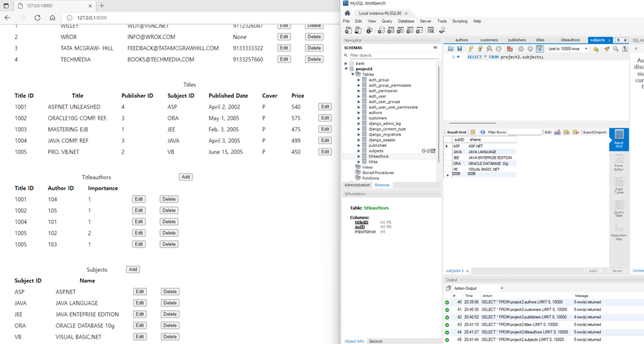Open a script file via editor folder icon
Viewport: 644px width, 344px height.
click(451, 48)
